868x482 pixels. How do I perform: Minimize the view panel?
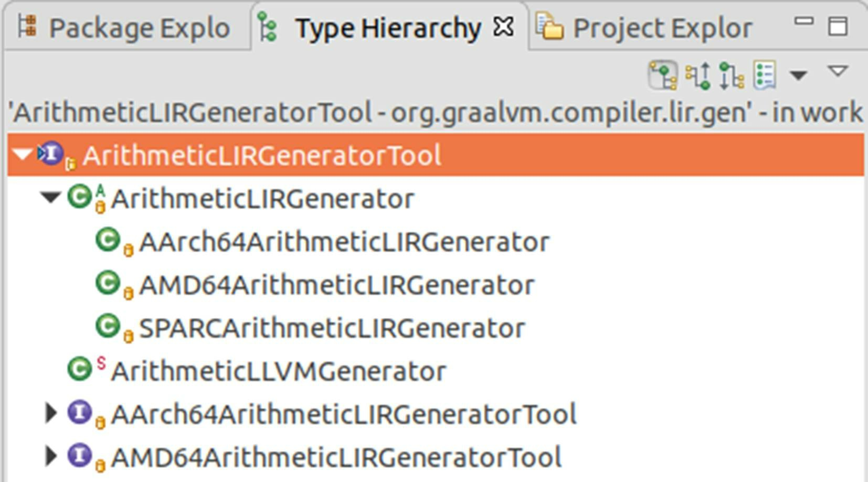coord(803,22)
